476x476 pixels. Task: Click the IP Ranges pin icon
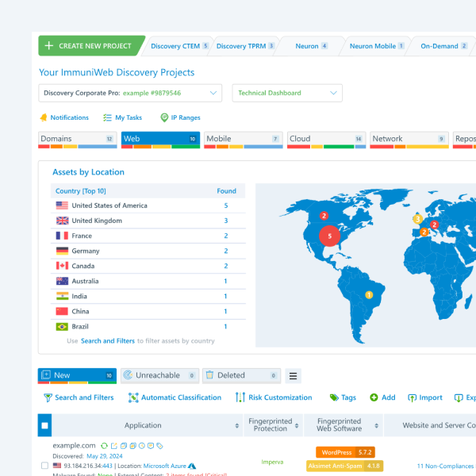coord(164,117)
